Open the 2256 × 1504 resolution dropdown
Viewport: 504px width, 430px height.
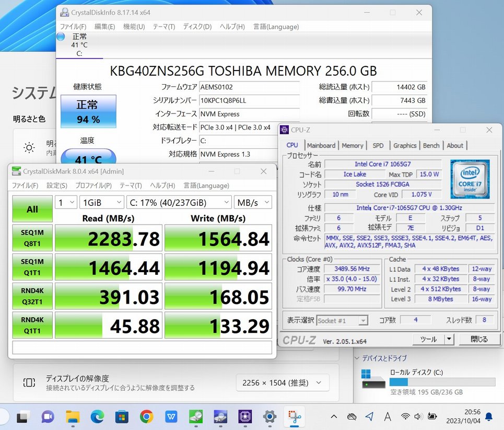point(283,383)
